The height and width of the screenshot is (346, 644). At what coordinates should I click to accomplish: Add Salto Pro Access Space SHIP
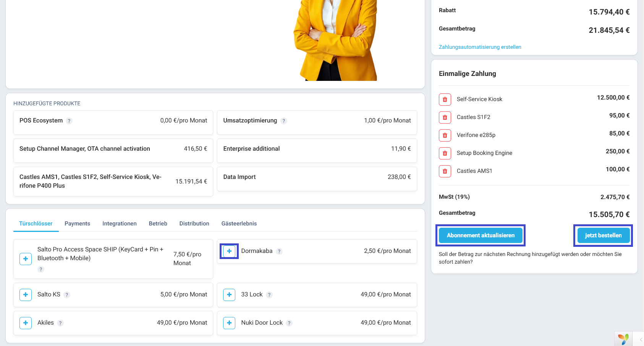click(26, 259)
